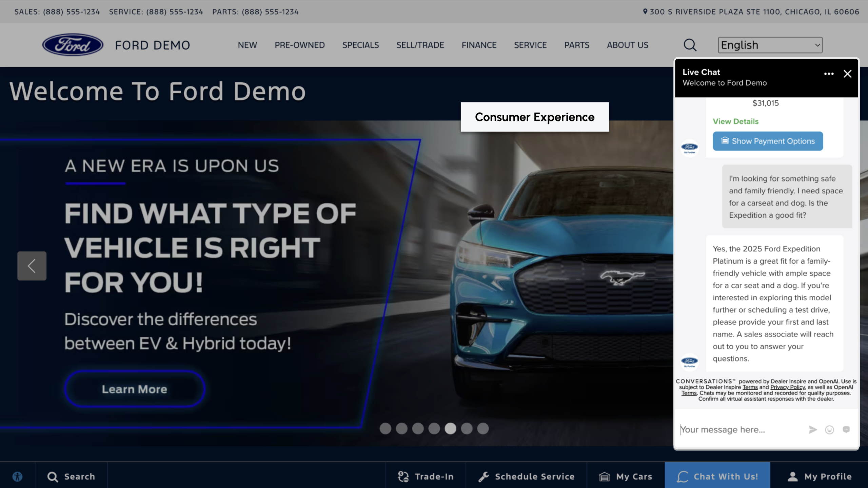Open the SERVICE menu
The width and height of the screenshot is (868, 488).
click(530, 45)
